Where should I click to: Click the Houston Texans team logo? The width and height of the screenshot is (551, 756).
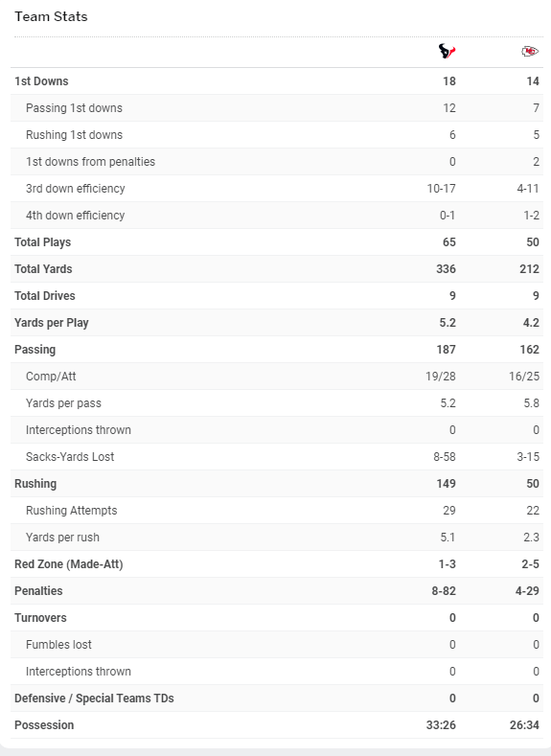click(x=447, y=51)
